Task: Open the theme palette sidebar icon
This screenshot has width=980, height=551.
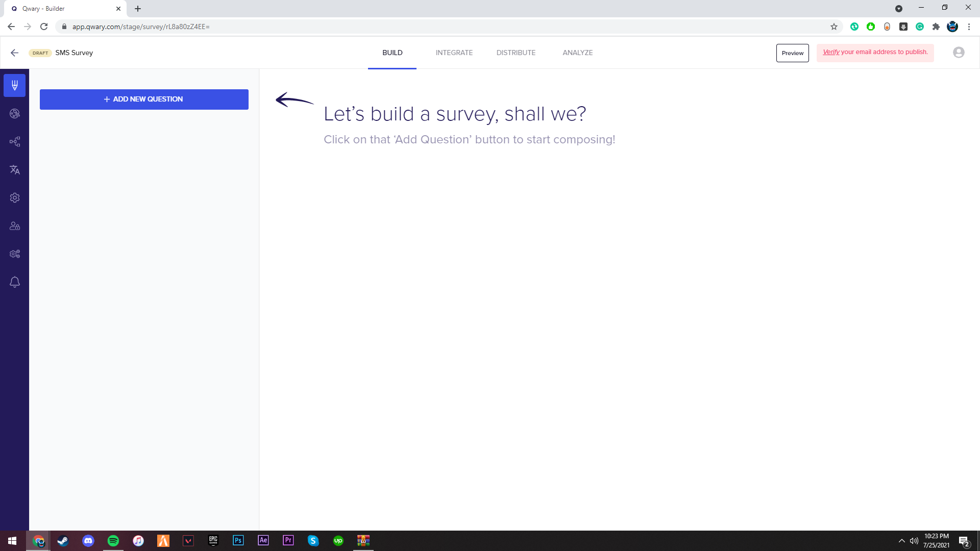Action: click(14, 114)
